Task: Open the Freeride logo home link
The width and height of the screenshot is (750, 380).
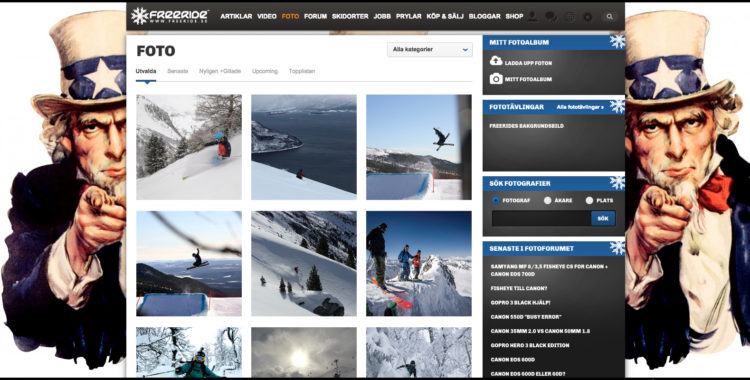Action: [170, 16]
